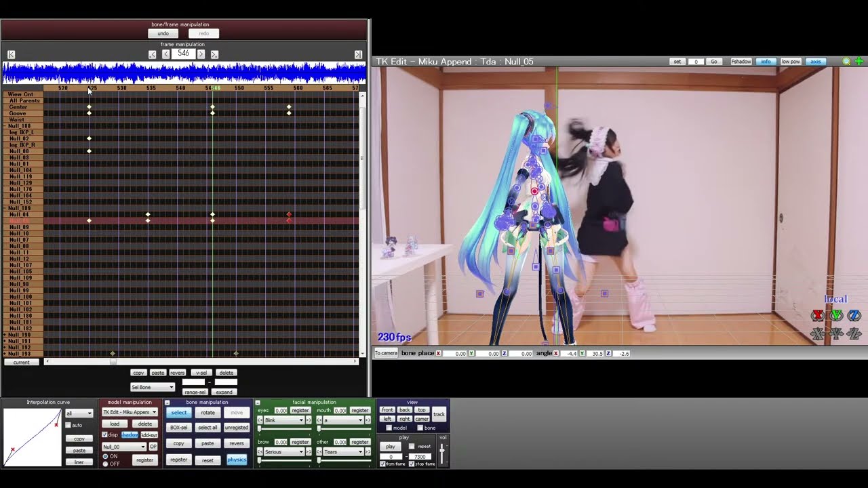Click the grey Y move axis icon
Image resolution: width=868 pixels, height=488 pixels.
(x=836, y=333)
